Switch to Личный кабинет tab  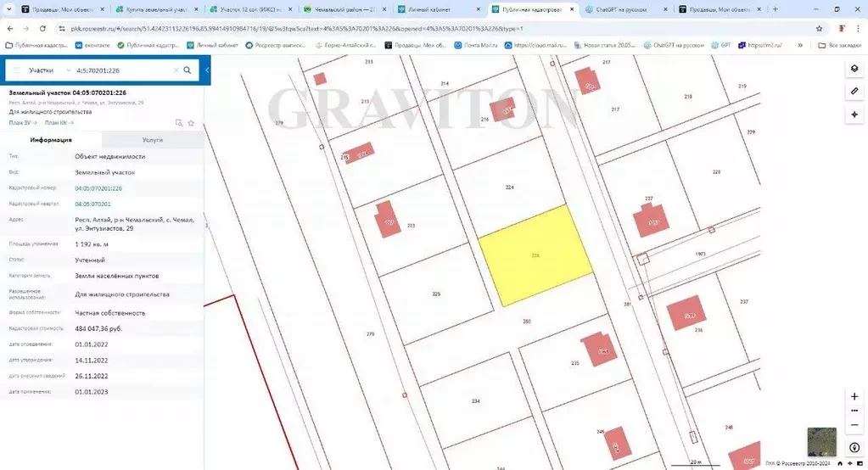[x=437, y=9]
